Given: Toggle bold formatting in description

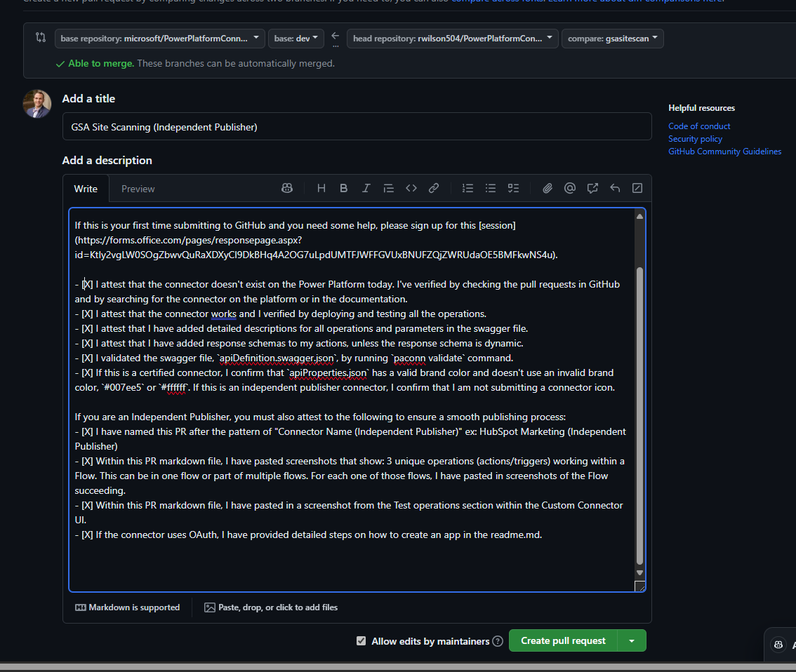Looking at the screenshot, I should pyautogui.click(x=344, y=188).
